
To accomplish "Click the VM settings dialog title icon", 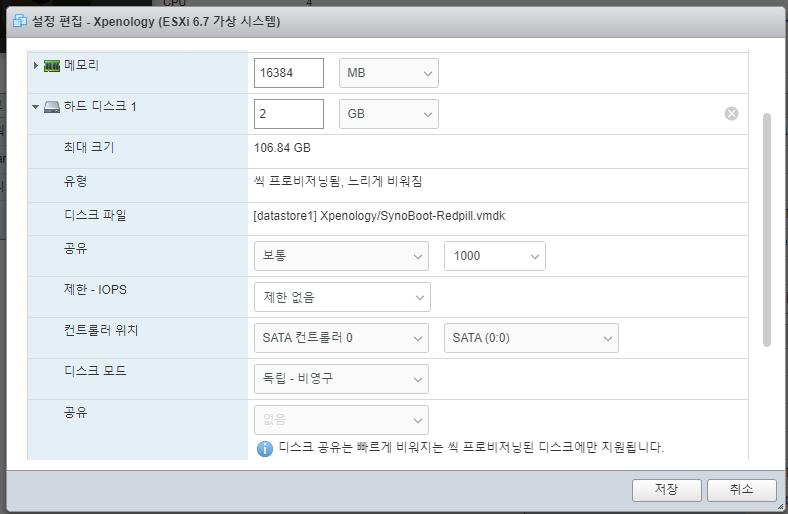I will 20,21.
